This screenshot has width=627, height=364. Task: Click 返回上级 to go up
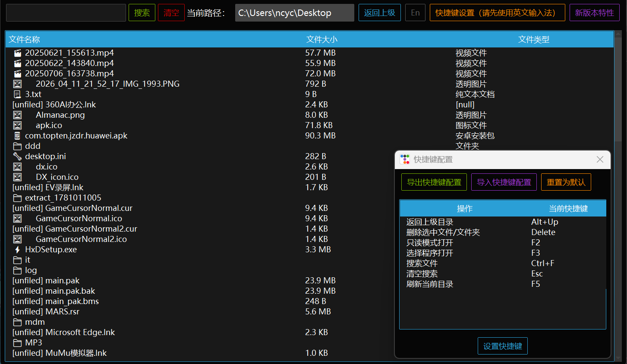(x=380, y=13)
